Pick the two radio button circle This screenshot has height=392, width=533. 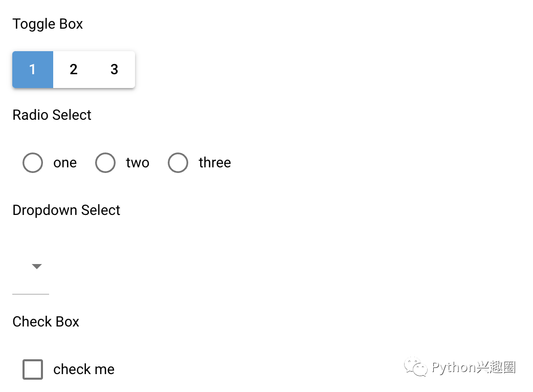pyautogui.click(x=105, y=163)
